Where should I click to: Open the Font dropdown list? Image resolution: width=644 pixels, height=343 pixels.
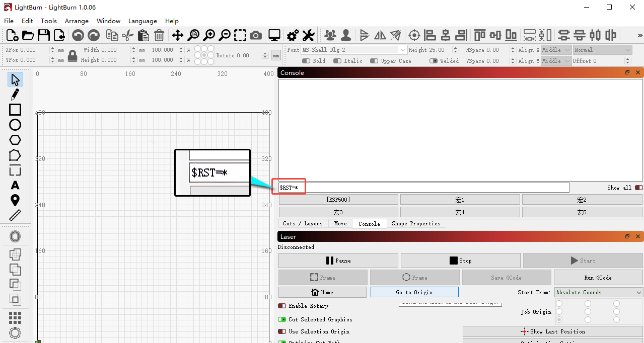[354, 50]
